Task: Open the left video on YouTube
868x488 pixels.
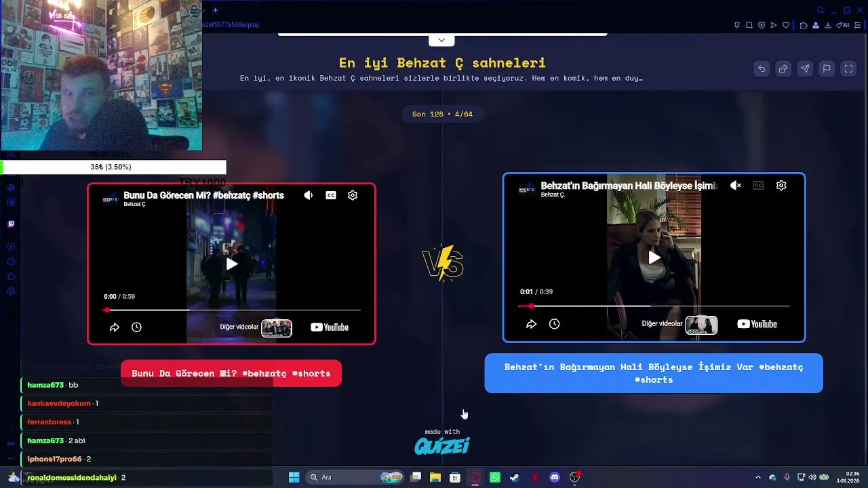Action: tap(330, 327)
